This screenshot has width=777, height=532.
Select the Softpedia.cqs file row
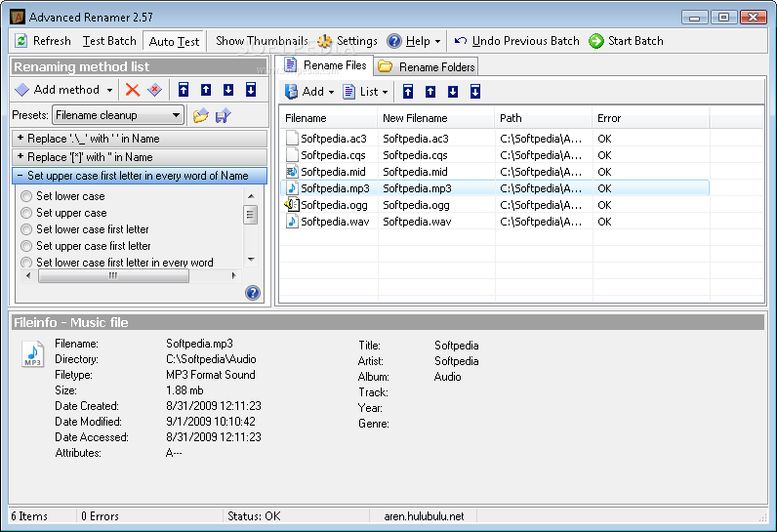pos(495,155)
